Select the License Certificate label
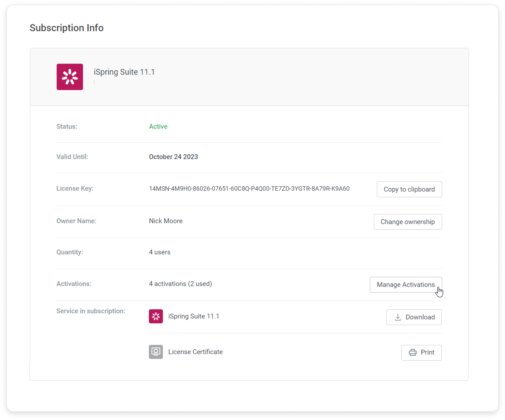The image size is (505, 420). point(195,352)
